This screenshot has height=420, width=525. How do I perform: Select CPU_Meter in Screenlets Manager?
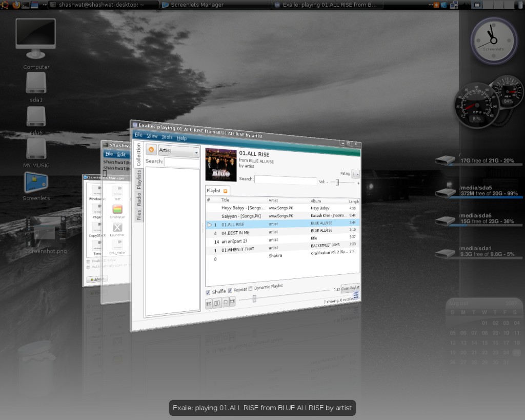pyautogui.click(x=117, y=247)
